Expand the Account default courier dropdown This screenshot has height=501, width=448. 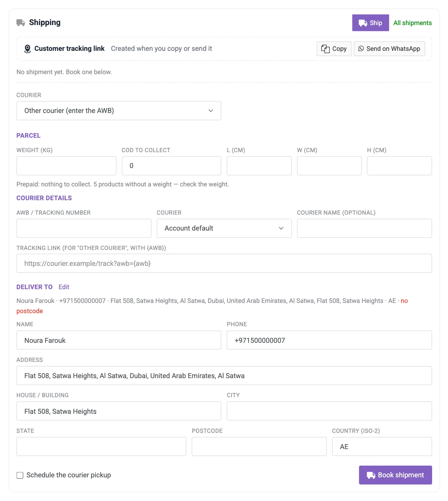[224, 228]
